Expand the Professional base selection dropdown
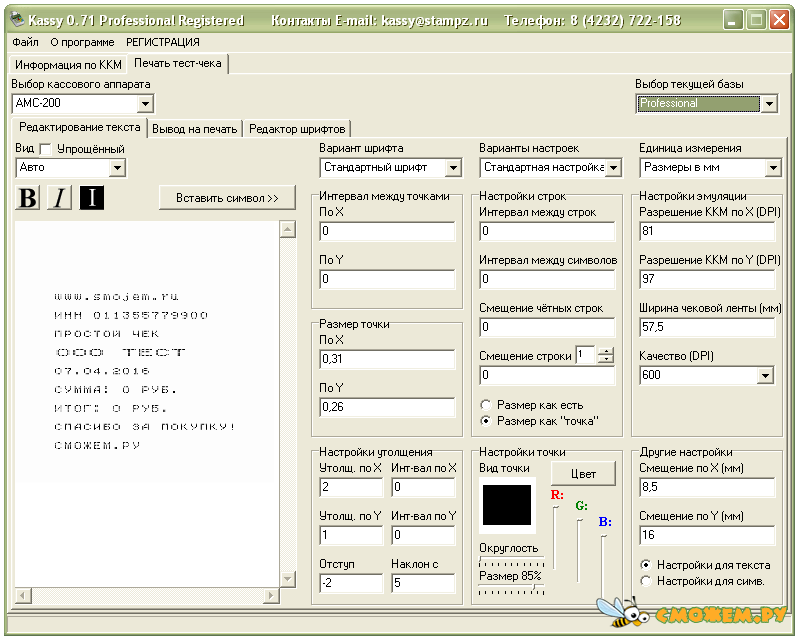The height and width of the screenshot is (639, 798). pos(769,104)
